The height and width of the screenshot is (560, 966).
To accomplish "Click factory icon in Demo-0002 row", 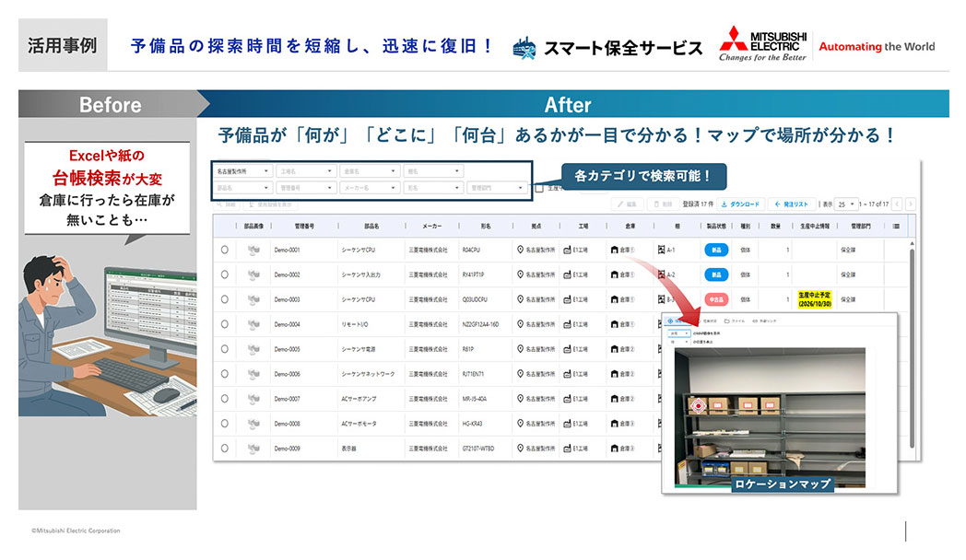I will (568, 274).
